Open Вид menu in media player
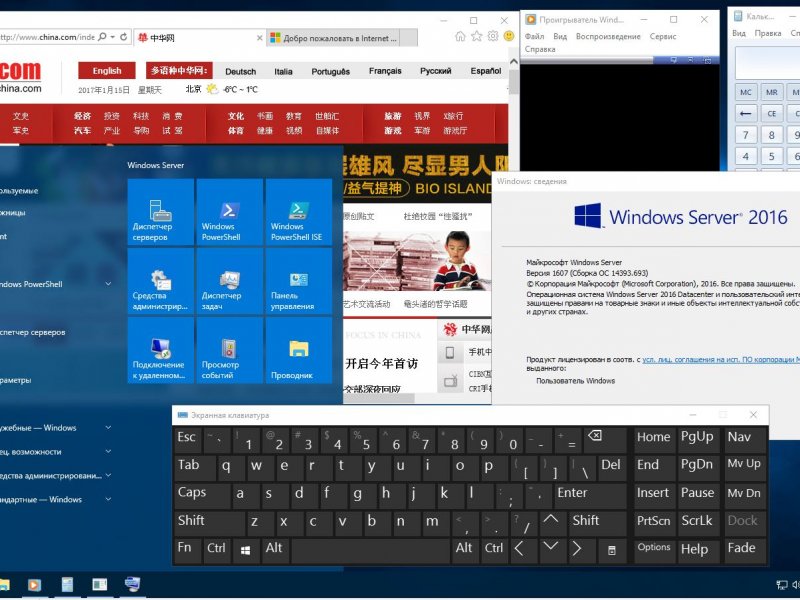 (x=560, y=36)
